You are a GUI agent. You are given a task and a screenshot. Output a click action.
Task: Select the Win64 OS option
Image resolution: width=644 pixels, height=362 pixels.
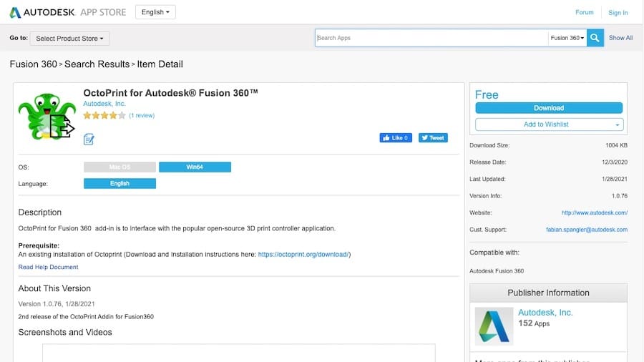(x=195, y=167)
